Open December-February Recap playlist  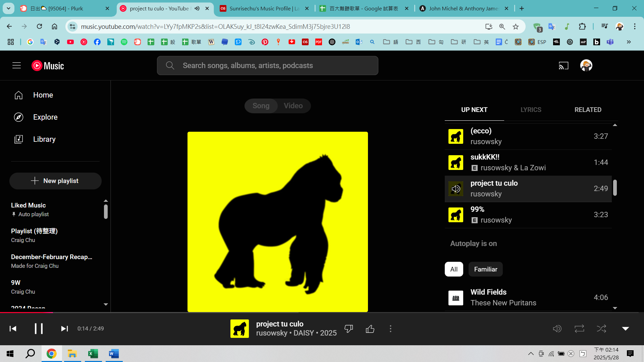(55, 261)
